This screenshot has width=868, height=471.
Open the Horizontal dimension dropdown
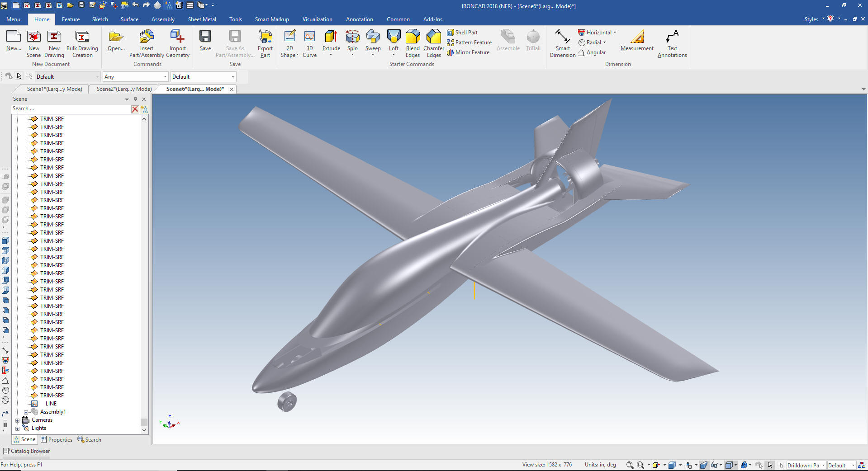pos(615,33)
